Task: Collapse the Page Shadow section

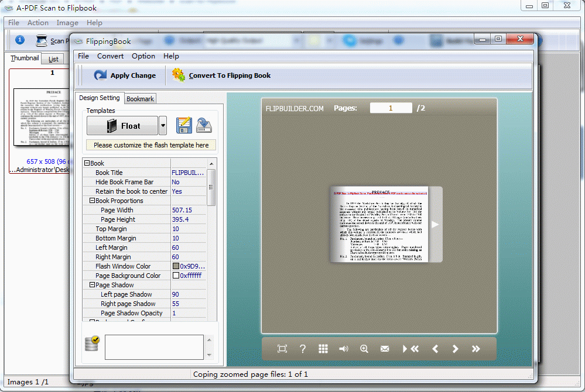Action: pyautogui.click(x=92, y=285)
